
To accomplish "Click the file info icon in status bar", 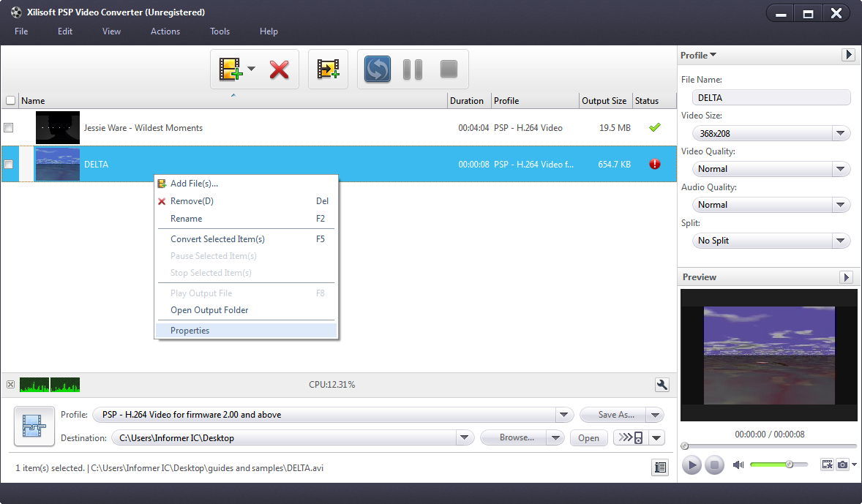I will 659,467.
